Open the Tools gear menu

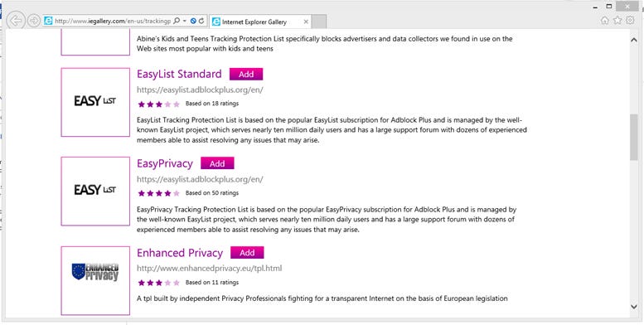[x=630, y=21]
